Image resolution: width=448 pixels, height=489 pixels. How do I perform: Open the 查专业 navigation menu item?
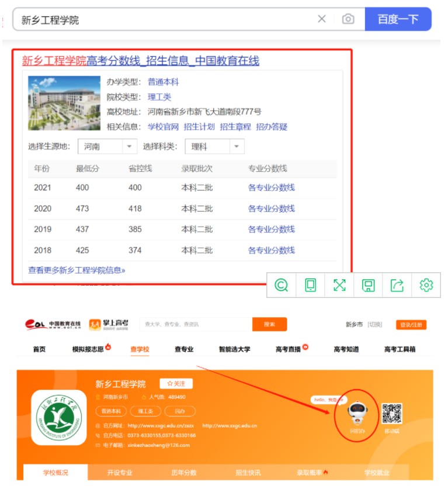coord(184,349)
